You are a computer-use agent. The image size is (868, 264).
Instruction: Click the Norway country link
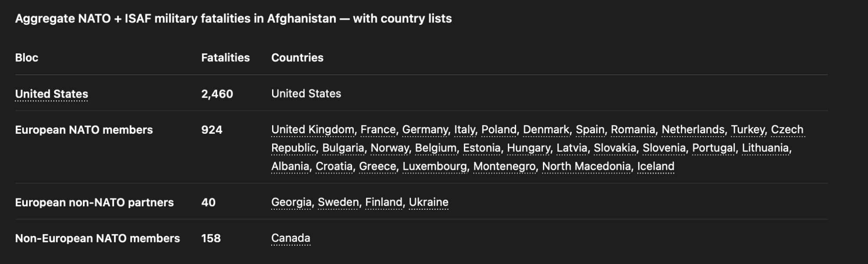[x=389, y=148]
